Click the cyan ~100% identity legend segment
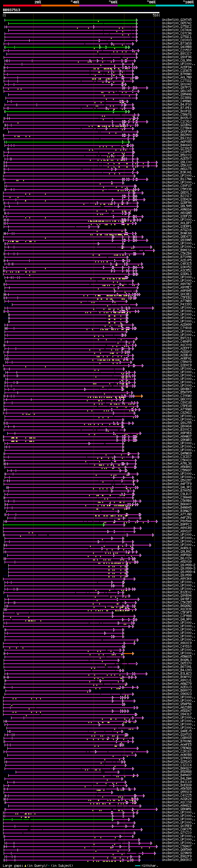Image resolution: width=197 pixels, height=868 pixels. pyautogui.click(x=175, y=6)
